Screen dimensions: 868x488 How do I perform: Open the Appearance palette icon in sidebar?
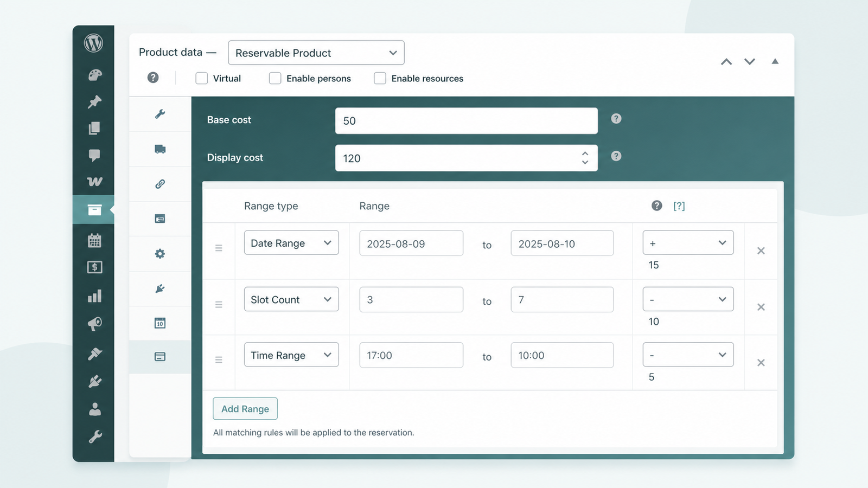(95, 75)
